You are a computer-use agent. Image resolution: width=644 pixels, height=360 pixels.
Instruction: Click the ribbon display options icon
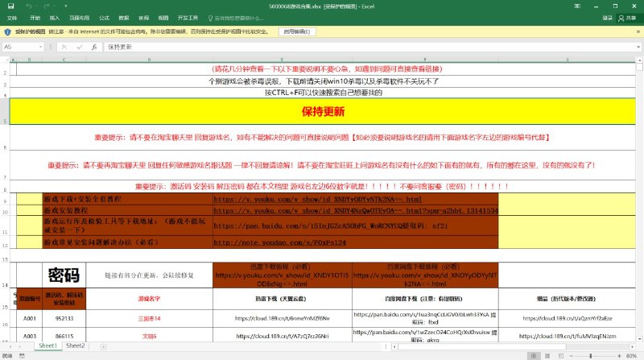[x=577, y=6]
